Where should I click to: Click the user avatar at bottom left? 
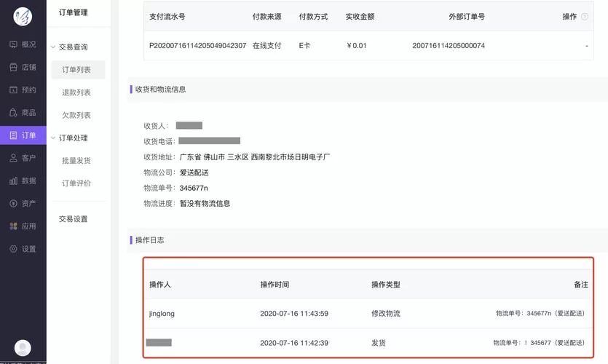point(23,348)
